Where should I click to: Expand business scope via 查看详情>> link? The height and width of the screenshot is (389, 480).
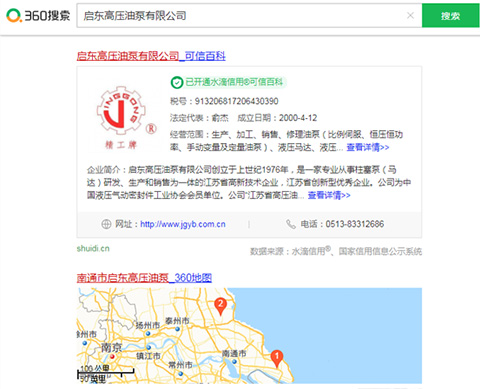(x=368, y=147)
